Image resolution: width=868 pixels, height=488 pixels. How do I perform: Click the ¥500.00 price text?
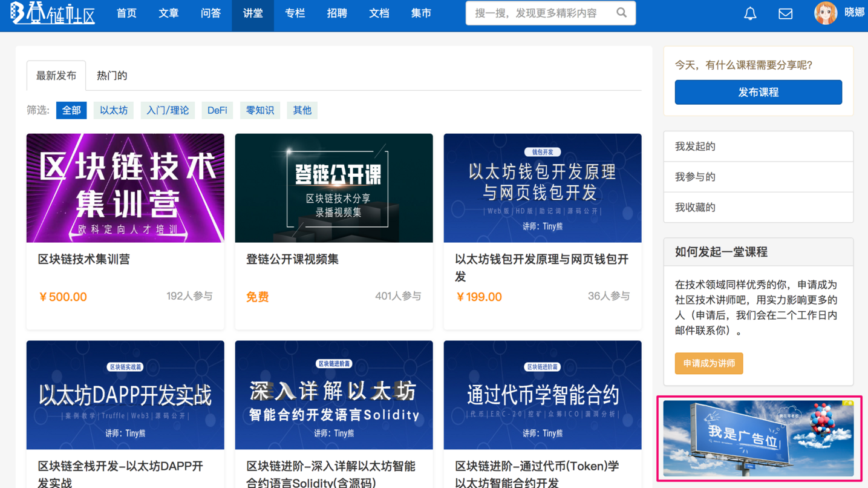point(63,297)
